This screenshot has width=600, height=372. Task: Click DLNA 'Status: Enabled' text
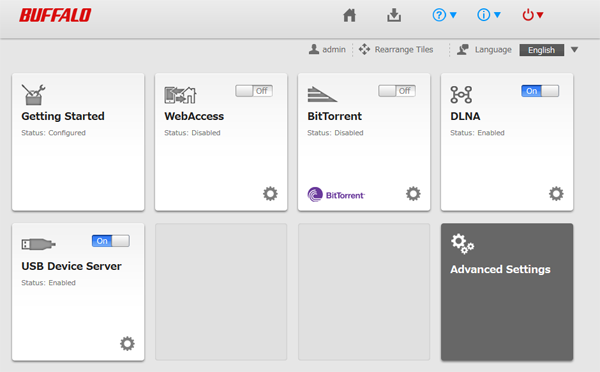(477, 133)
